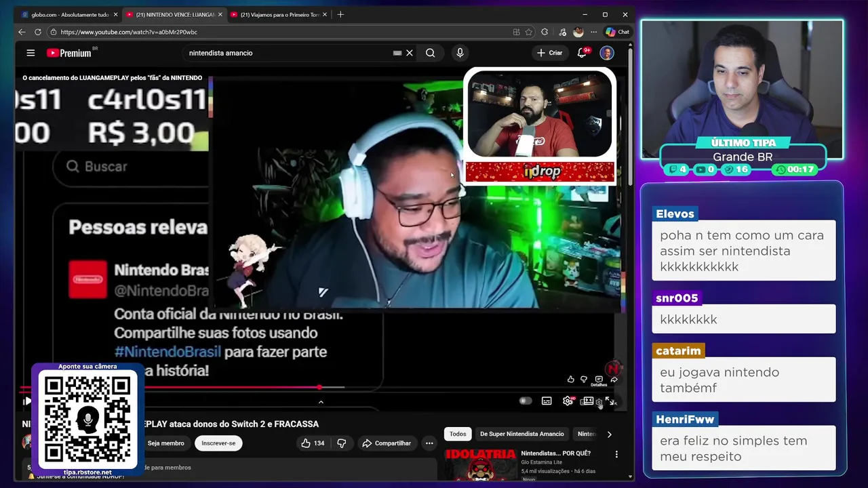Click HenriFww chat username
The width and height of the screenshot is (868, 488).
[685, 420]
